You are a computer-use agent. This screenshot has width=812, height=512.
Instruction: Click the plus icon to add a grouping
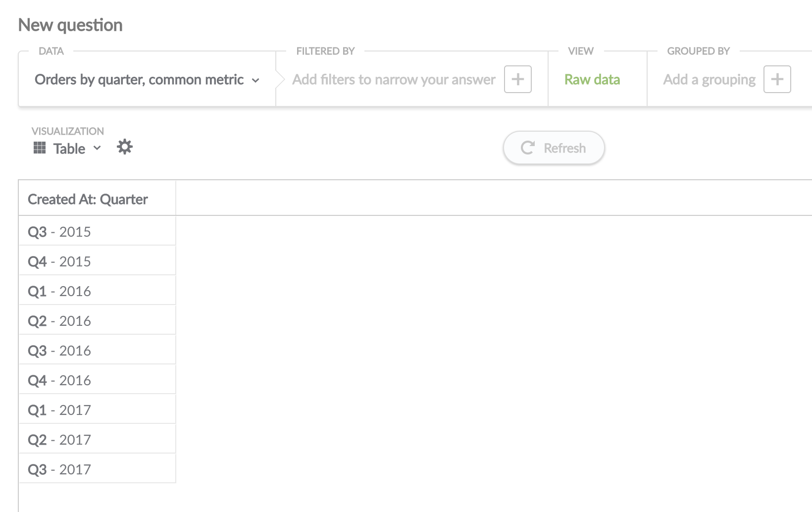click(x=777, y=79)
